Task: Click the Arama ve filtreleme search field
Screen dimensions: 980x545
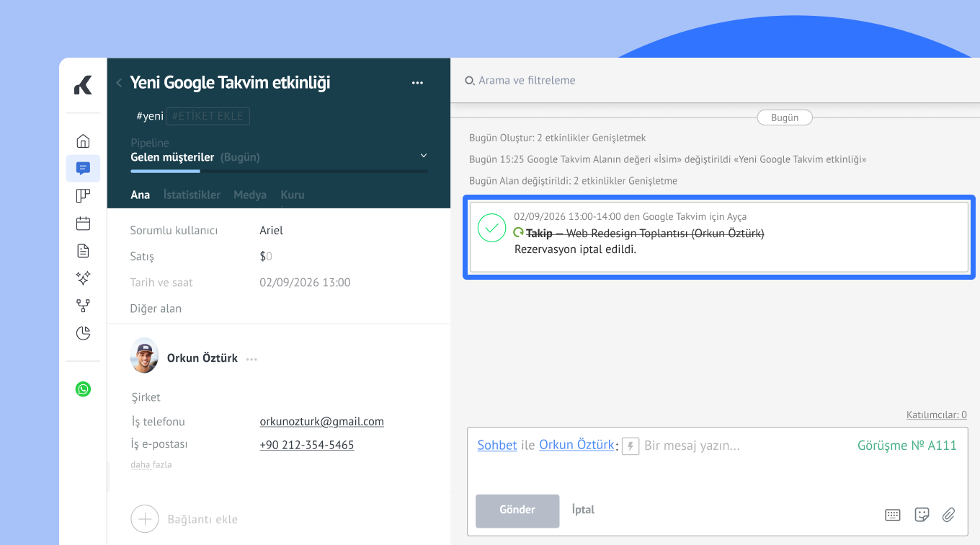Action: [x=526, y=81]
